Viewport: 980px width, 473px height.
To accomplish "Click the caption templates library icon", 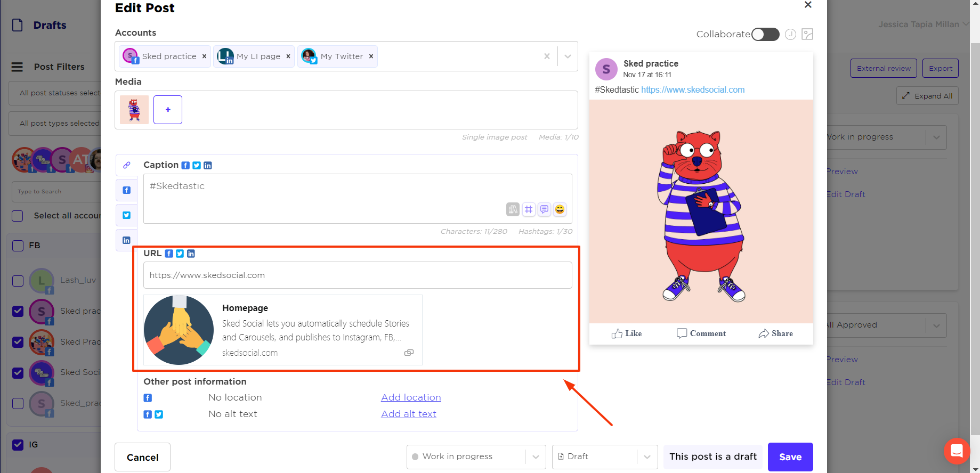I will tap(513, 209).
